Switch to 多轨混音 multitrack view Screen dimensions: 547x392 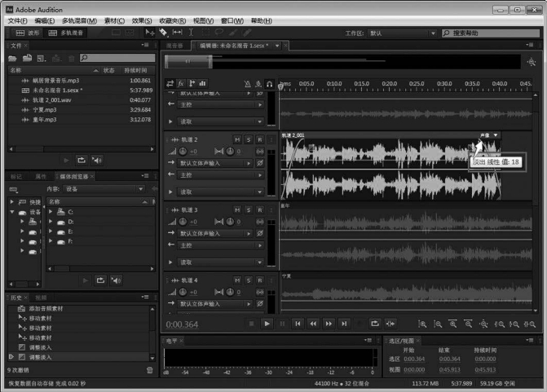pos(64,33)
